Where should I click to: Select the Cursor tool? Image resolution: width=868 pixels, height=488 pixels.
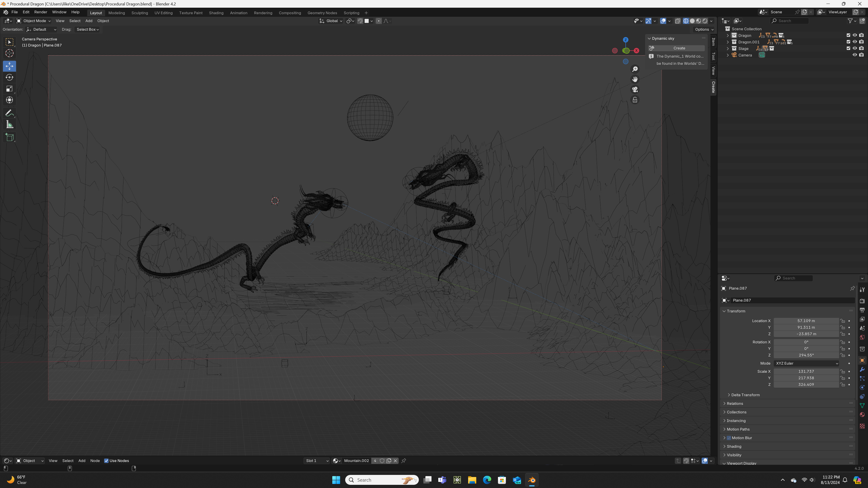tap(9, 53)
